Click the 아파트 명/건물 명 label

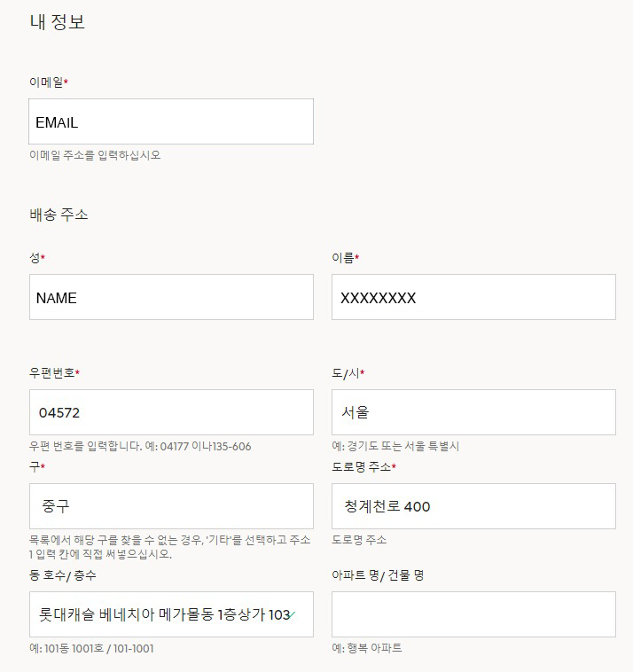pyautogui.click(x=378, y=575)
